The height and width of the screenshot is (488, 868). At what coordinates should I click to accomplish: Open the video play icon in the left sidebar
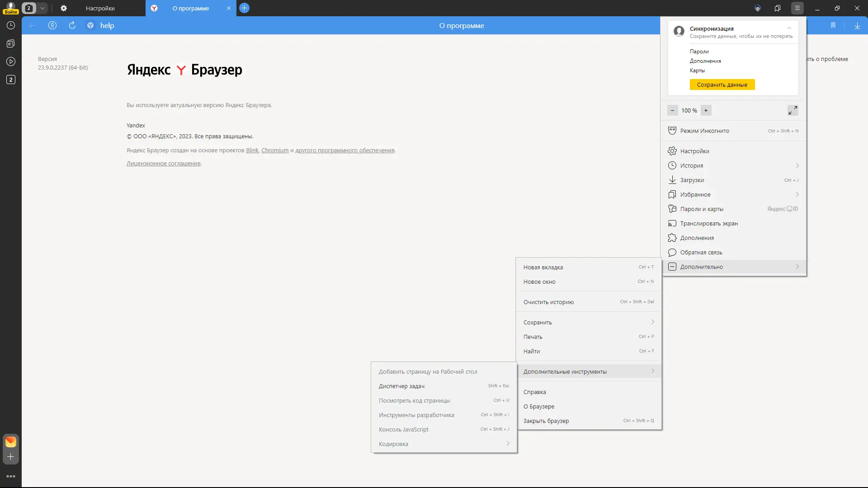[x=11, y=61]
